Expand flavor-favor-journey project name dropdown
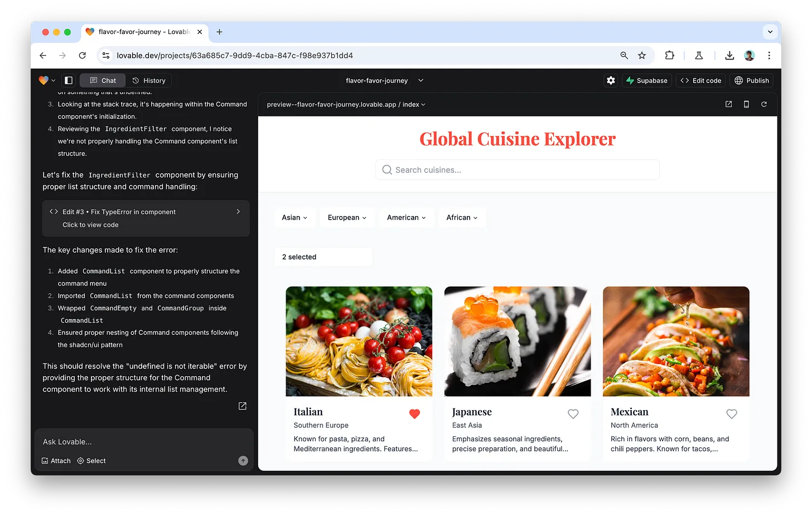Image resolution: width=812 pixels, height=516 pixels. pyautogui.click(x=421, y=80)
